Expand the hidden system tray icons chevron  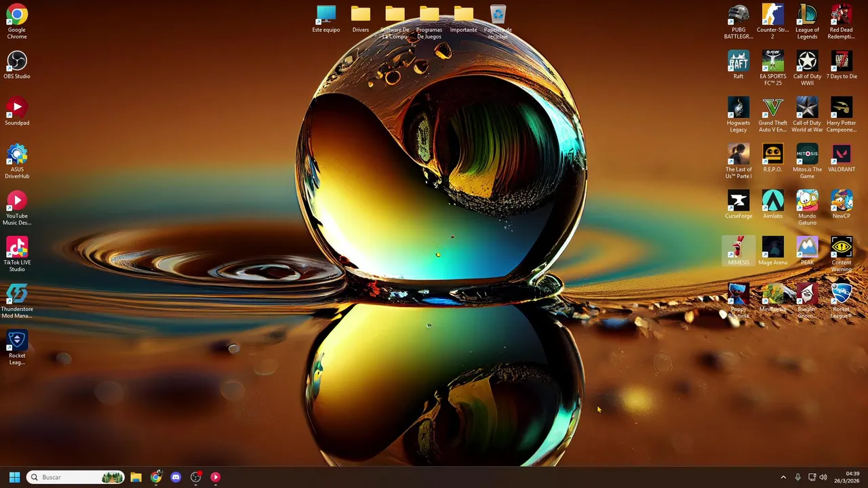point(783,477)
